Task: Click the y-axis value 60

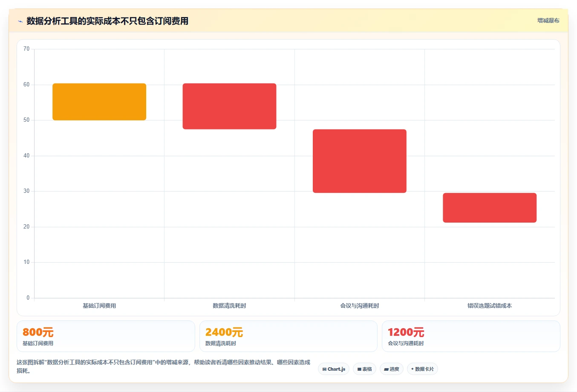Action: (x=26, y=85)
